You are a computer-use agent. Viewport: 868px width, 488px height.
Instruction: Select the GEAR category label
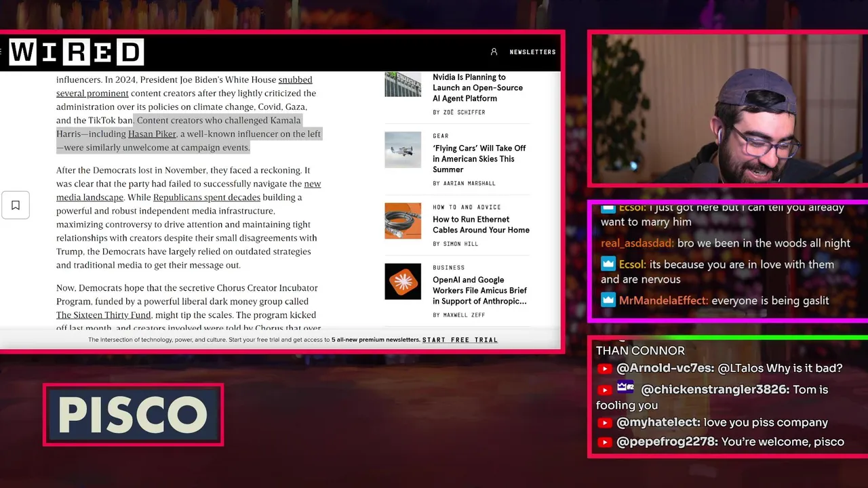(441, 136)
